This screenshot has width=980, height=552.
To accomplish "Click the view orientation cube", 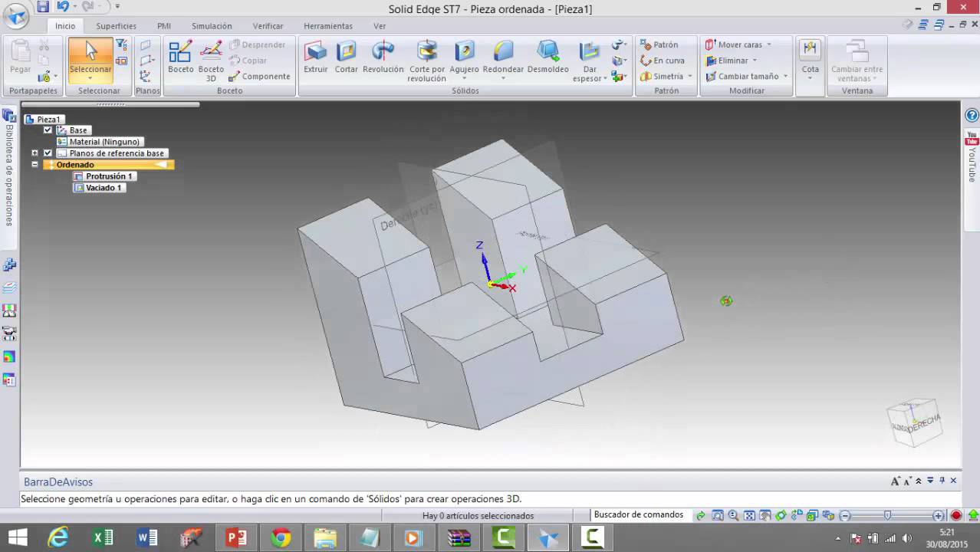I will [x=914, y=422].
